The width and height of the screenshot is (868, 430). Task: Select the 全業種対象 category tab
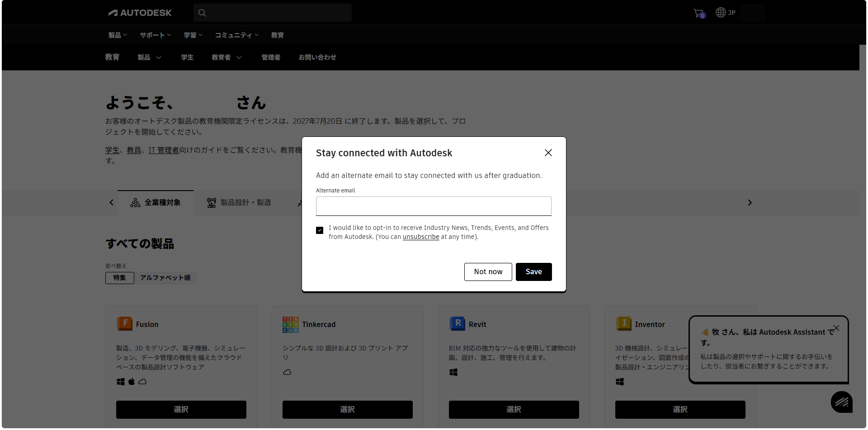156,203
